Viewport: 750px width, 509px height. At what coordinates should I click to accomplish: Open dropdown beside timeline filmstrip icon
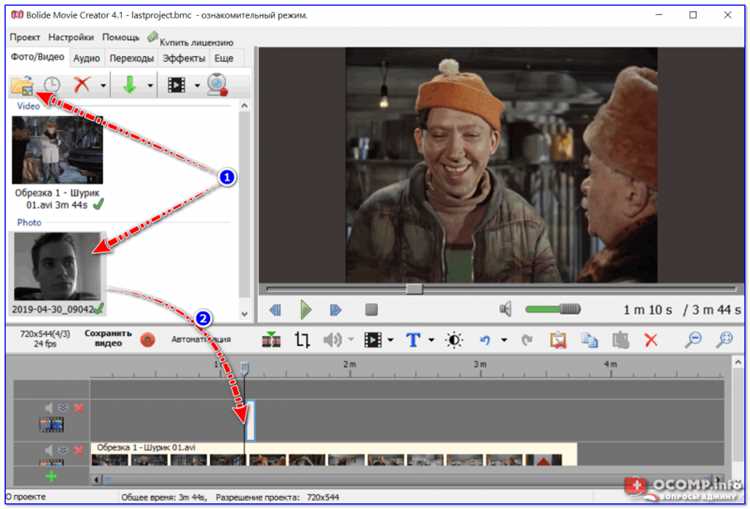coord(390,340)
